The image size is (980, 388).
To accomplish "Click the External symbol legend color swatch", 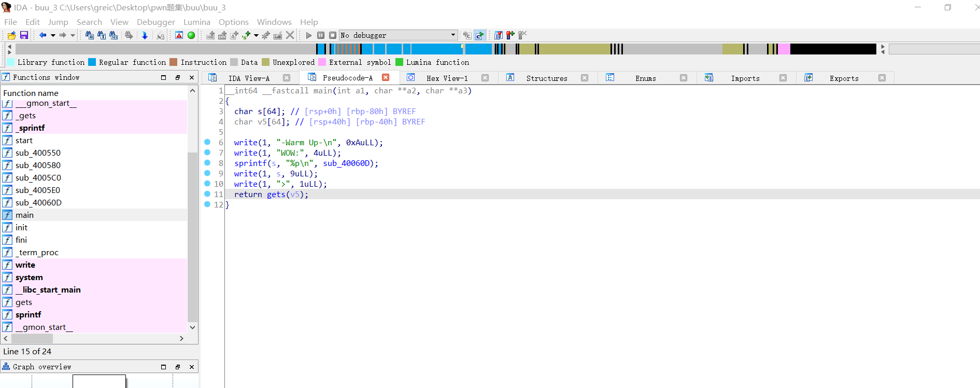I will pyautogui.click(x=322, y=62).
